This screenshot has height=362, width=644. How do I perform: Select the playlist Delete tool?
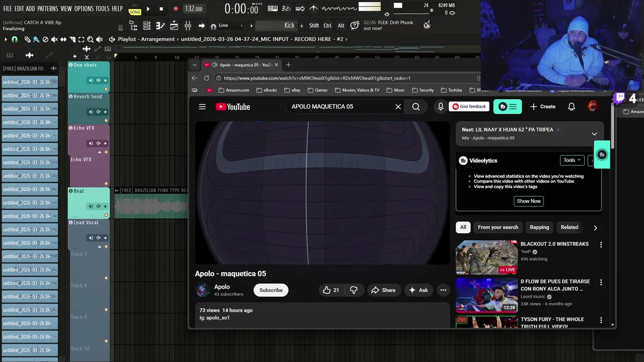(45, 39)
